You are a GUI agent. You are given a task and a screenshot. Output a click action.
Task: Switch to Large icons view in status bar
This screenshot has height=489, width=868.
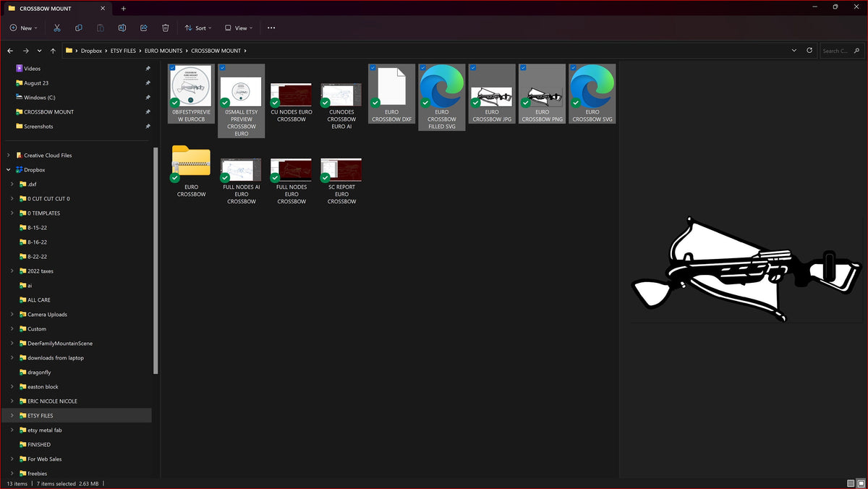pos(860,483)
